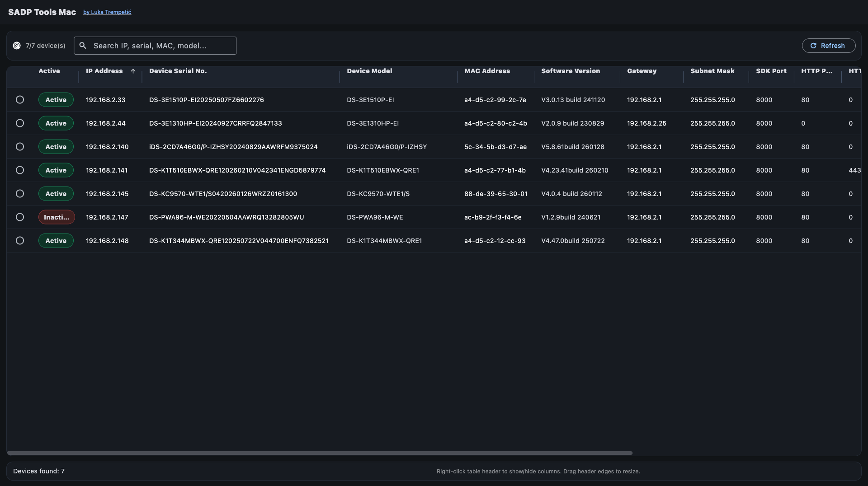Click IP address 192.168.2.33
The width and height of the screenshot is (868, 486).
(106, 100)
